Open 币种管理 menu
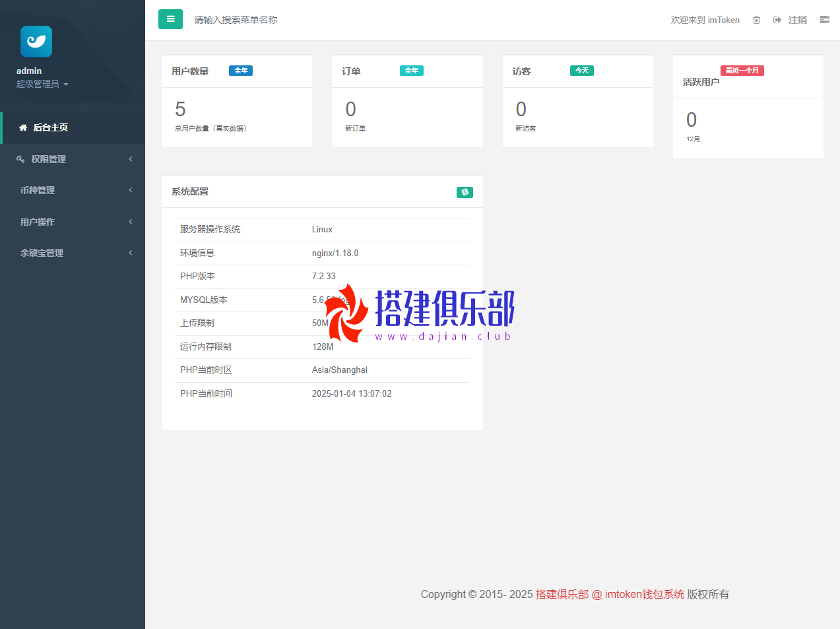This screenshot has height=629, width=840. coord(73,190)
